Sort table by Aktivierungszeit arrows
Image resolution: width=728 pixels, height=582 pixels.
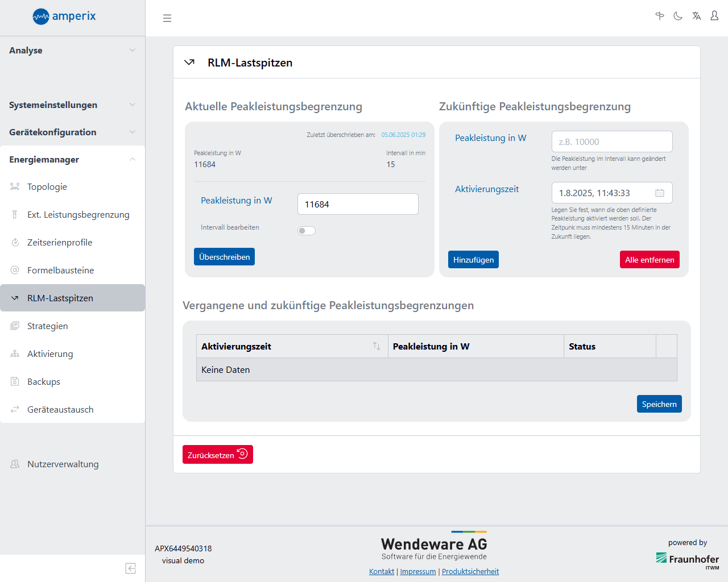pos(377,346)
